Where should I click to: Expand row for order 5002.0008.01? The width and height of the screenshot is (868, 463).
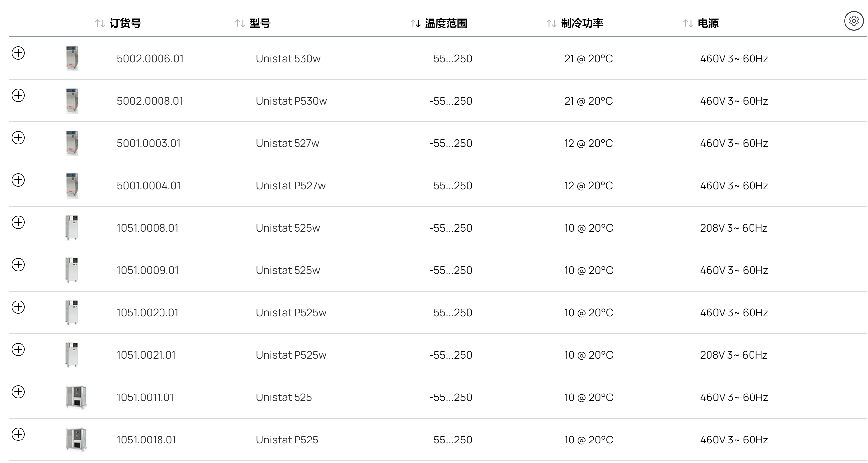coord(18,95)
